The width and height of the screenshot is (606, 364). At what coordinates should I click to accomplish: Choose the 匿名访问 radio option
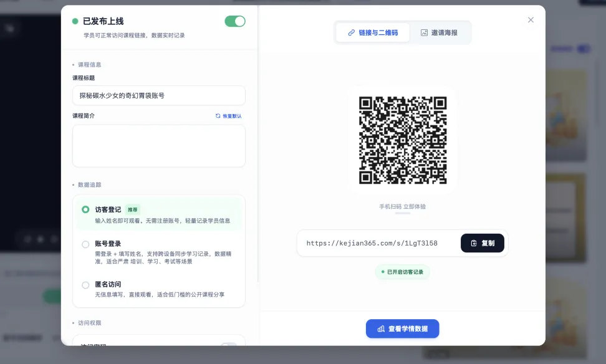click(85, 285)
